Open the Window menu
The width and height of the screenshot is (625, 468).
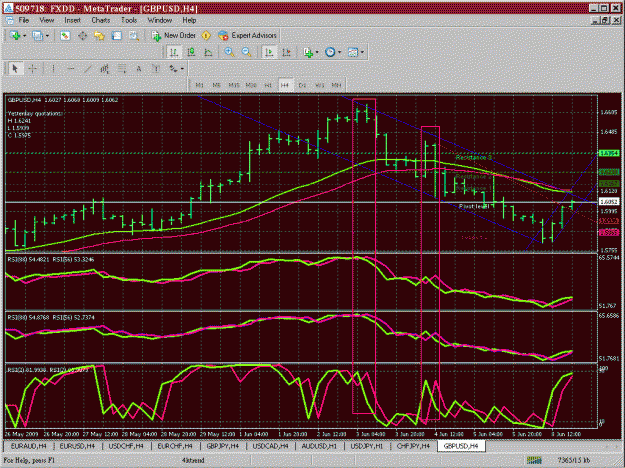[x=159, y=20]
